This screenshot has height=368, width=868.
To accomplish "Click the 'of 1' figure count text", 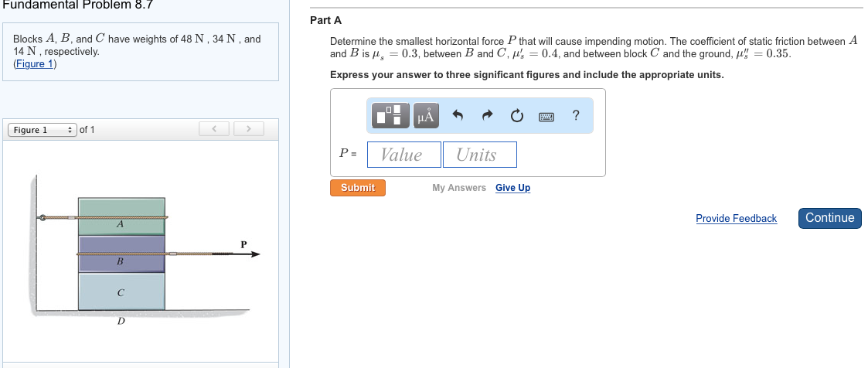I will click(x=87, y=130).
